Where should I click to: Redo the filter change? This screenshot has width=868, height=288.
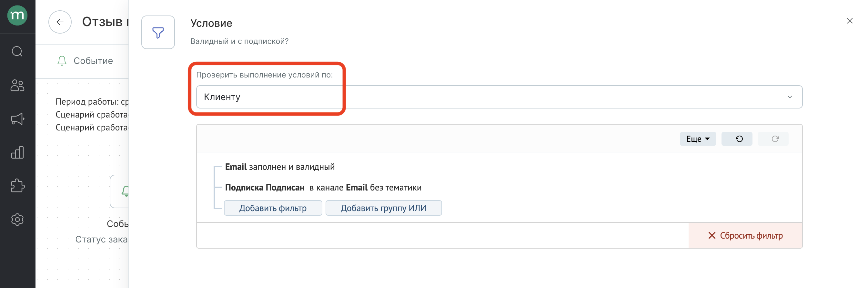click(x=773, y=139)
